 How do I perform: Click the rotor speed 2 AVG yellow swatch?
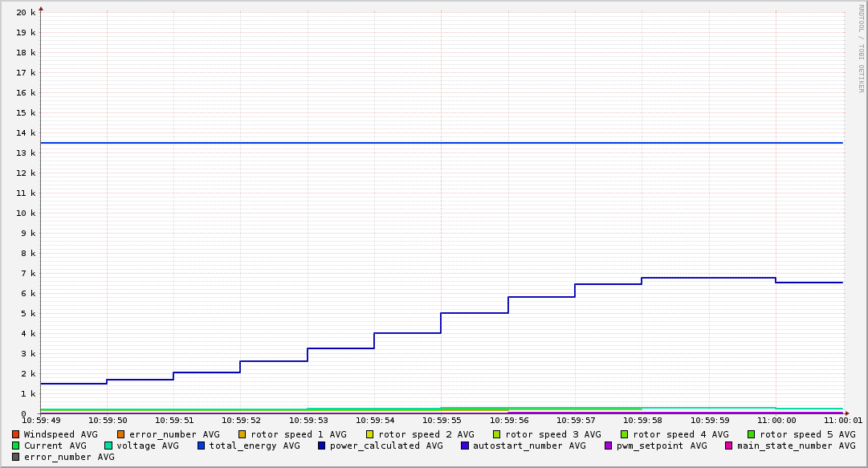click(x=369, y=434)
